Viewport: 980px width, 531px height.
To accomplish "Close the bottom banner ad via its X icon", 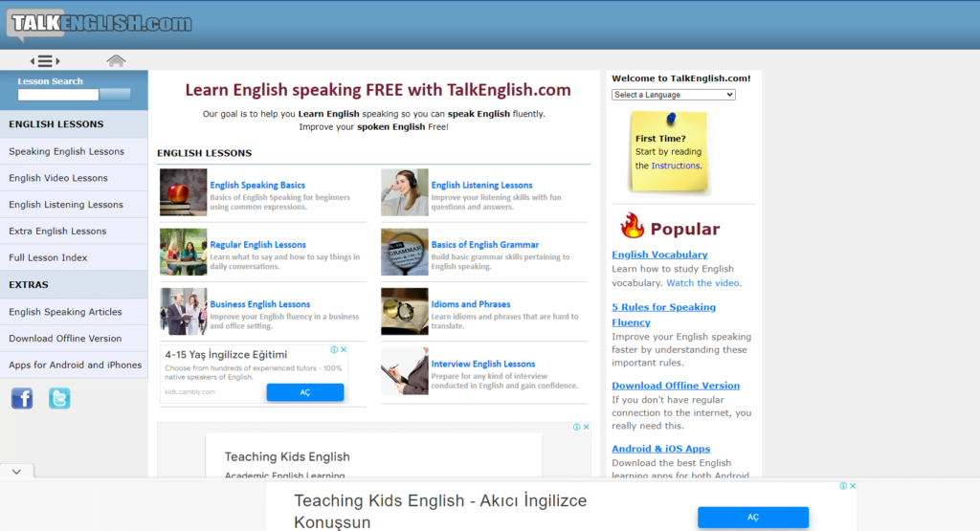I will coord(852,486).
